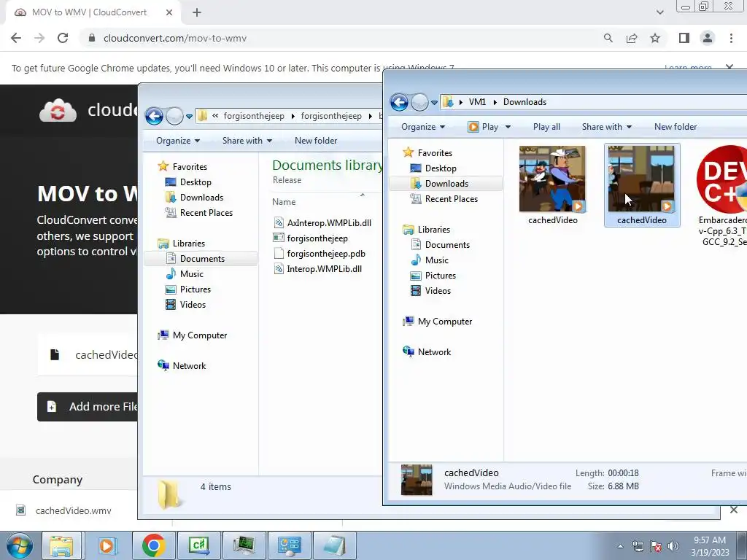The height and width of the screenshot is (560, 747).
Task: Open Organize menu in Downloads window
Action: click(x=423, y=127)
